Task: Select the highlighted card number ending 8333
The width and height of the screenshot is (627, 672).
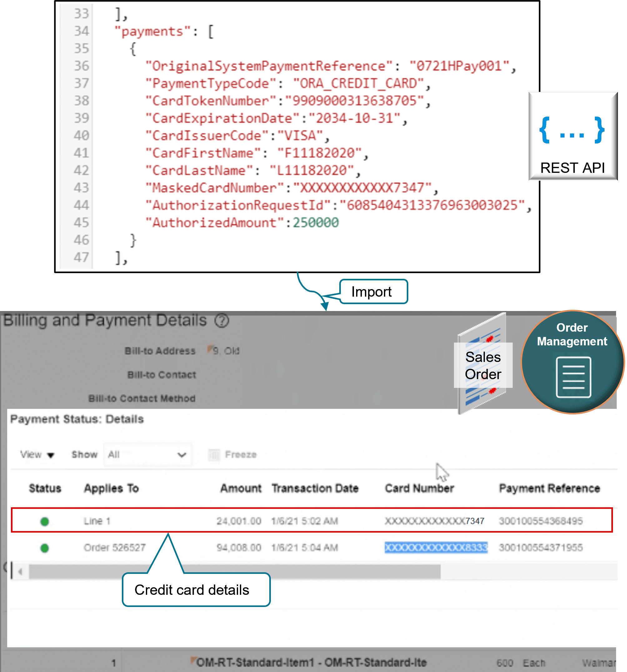Action: pyautogui.click(x=436, y=548)
